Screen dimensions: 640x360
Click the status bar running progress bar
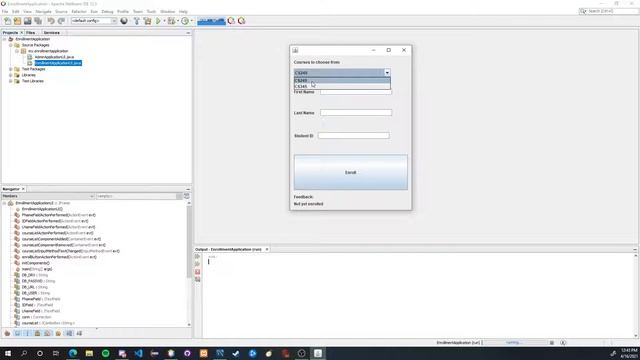[515, 343]
